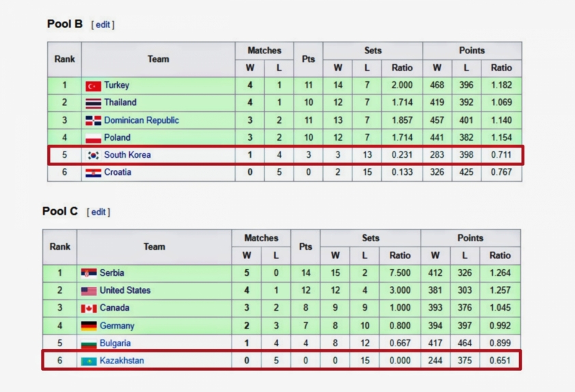Screen dimensions: 575x392
Task: Click the South Korea flag icon
Action: [93, 155]
